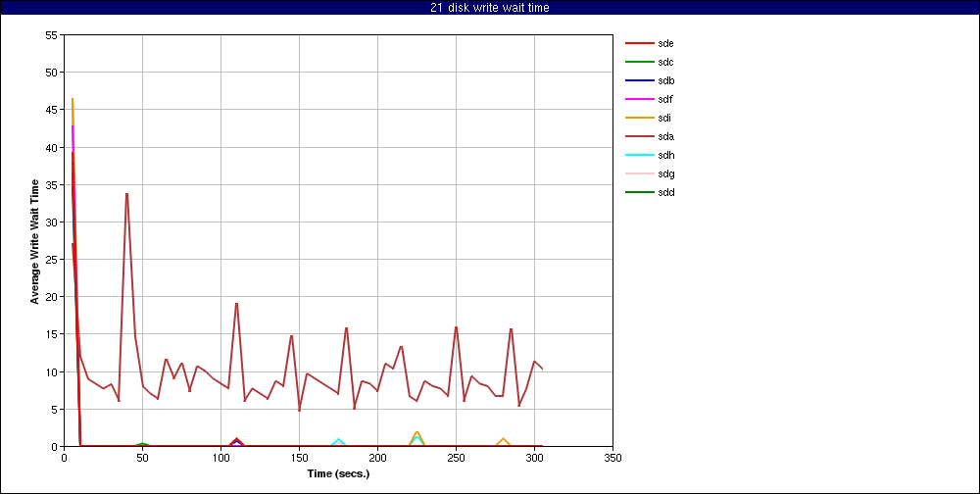
Task: Click the green sdc bump at 50 seconds
Action: point(142,443)
